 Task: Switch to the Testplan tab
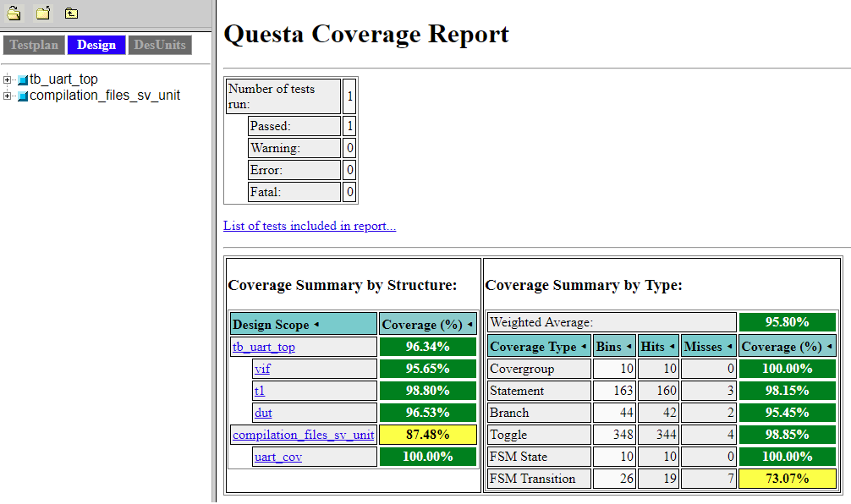click(x=34, y=45)
